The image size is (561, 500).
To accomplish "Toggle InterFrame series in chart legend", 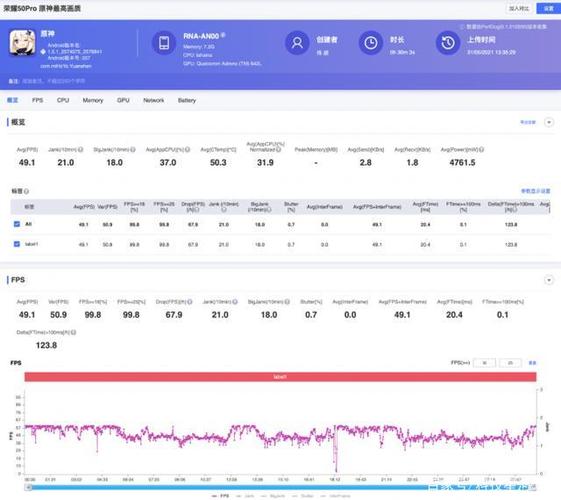I will 335,496.
